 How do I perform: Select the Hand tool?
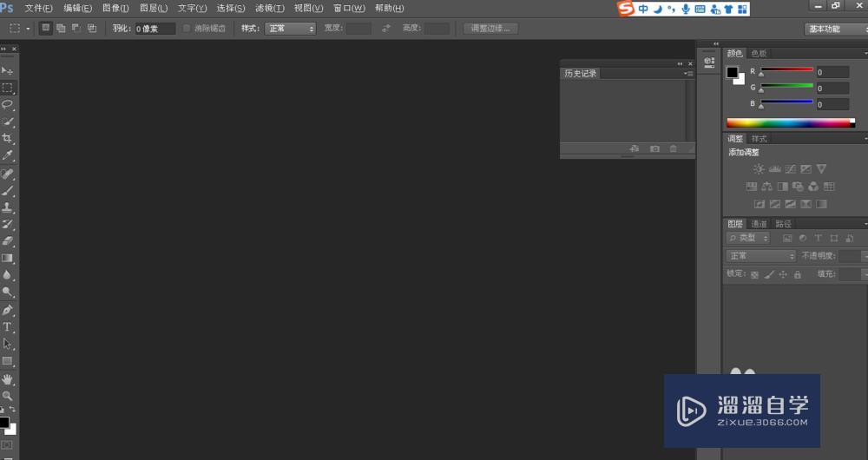[7, 379]
